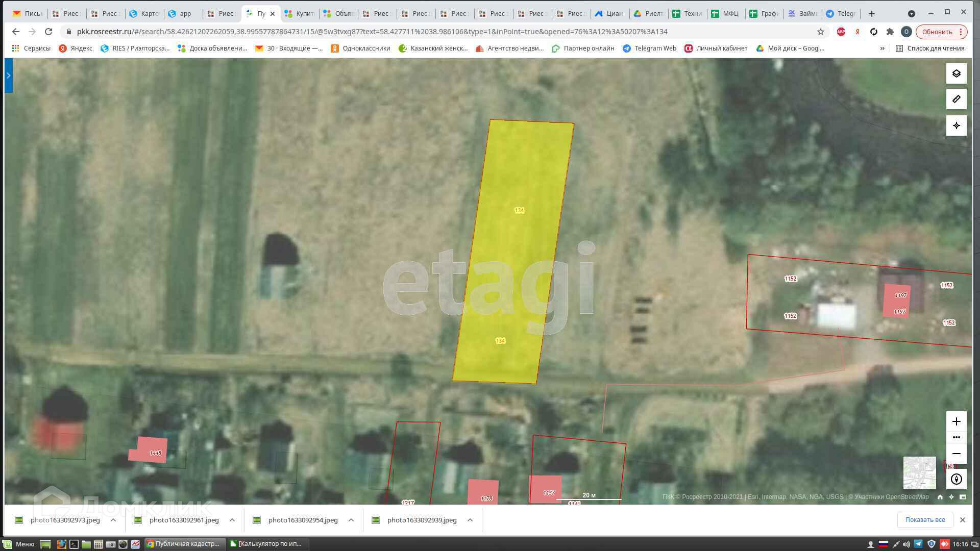Switch basemap via minimap thumbnail
The width and height of the screenshot is (980, 551).
coord(919,472)
